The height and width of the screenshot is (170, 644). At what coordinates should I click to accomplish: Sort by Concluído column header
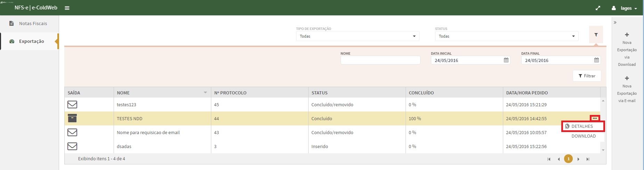454,93
